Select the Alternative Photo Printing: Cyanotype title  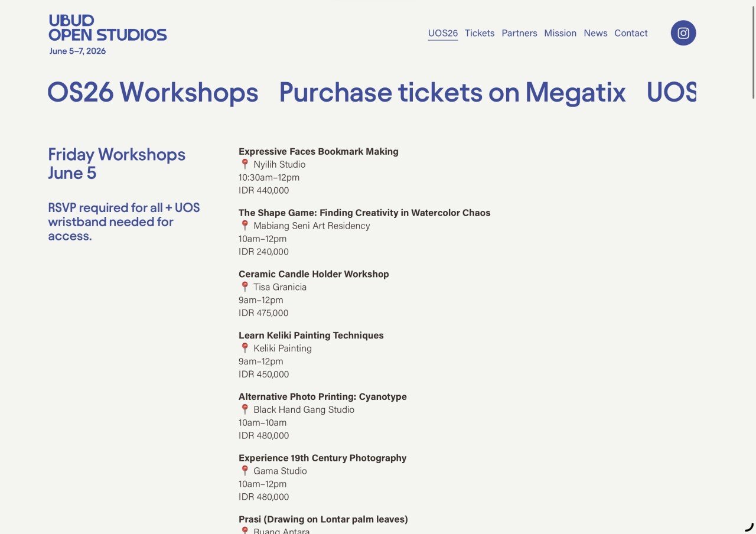322,397
